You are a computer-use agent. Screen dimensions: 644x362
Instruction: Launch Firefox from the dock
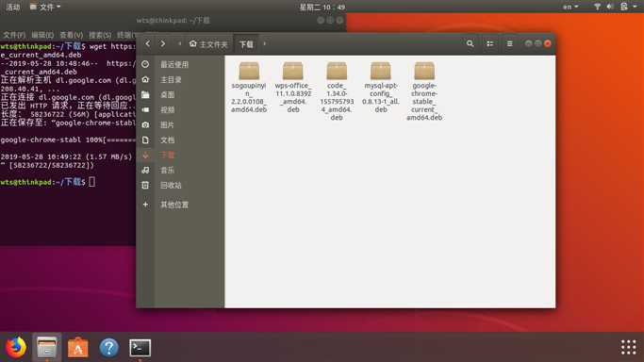[x=16, y=348]
